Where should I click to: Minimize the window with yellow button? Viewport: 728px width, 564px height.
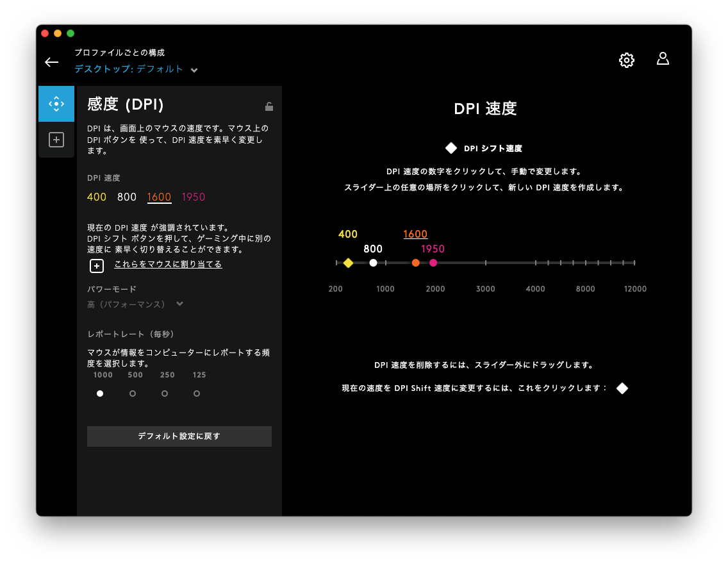[x=58, y=33]
